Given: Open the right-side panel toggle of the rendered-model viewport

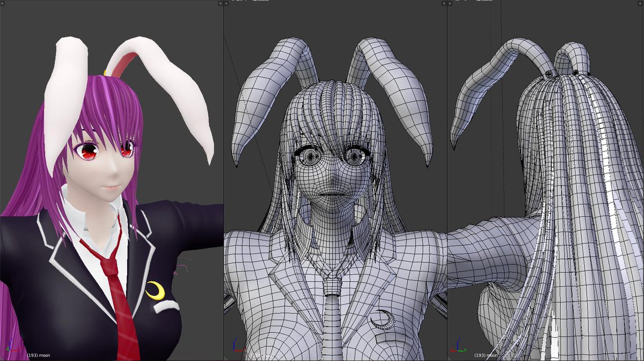Looking at the screenshot, I should pos(220,3).
